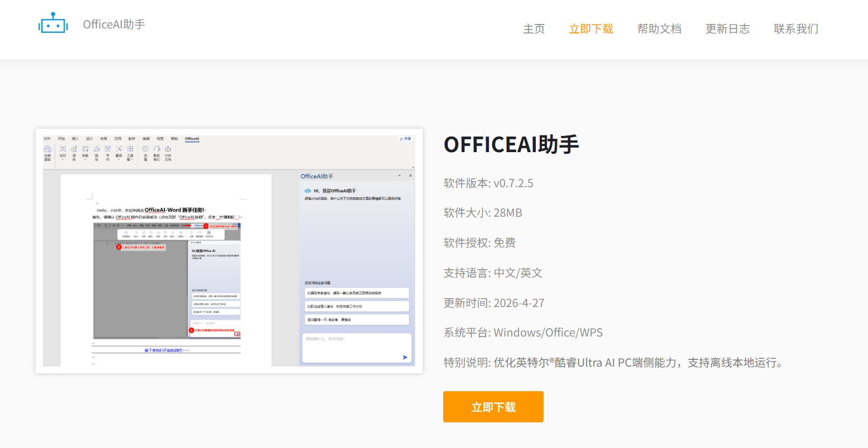The width and height of the screenshot is (868, 448).
Task: Click the 软件授权: 免费 line
Action: tap(479, 243)
